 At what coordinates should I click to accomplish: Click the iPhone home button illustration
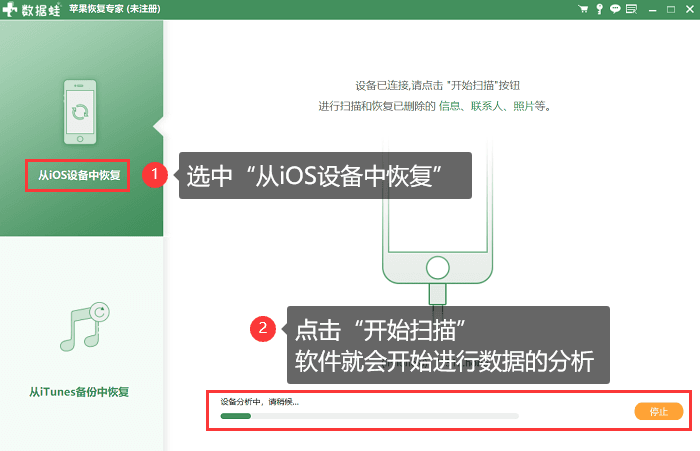[435, 268]
